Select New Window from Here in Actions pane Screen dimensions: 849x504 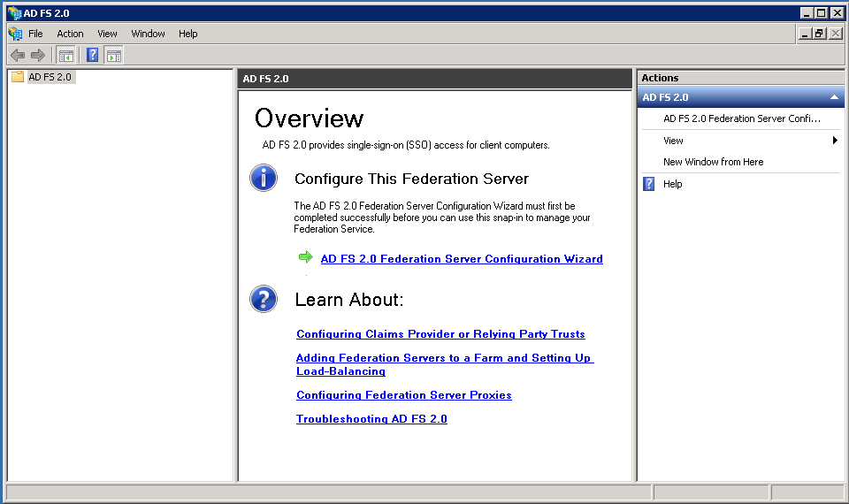point(713,162)
